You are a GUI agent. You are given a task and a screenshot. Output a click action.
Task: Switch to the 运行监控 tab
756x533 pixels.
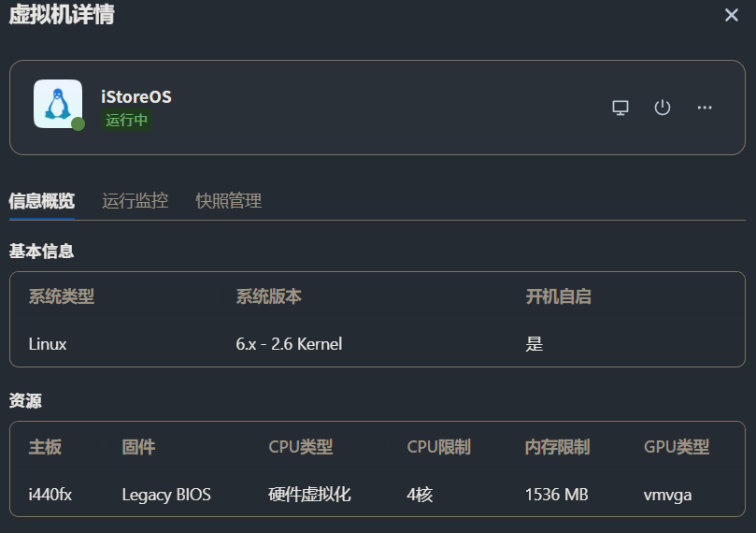coord(135,201)
